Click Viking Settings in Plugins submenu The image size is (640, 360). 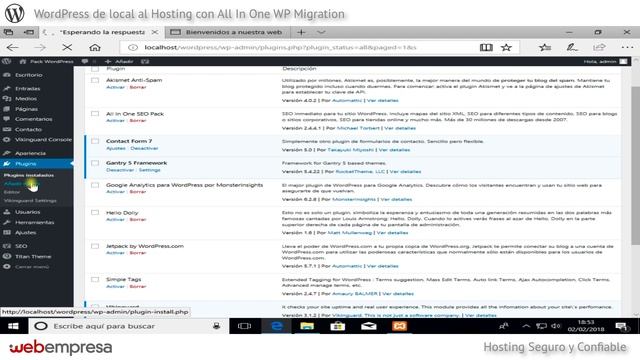(x=30, y=201)
